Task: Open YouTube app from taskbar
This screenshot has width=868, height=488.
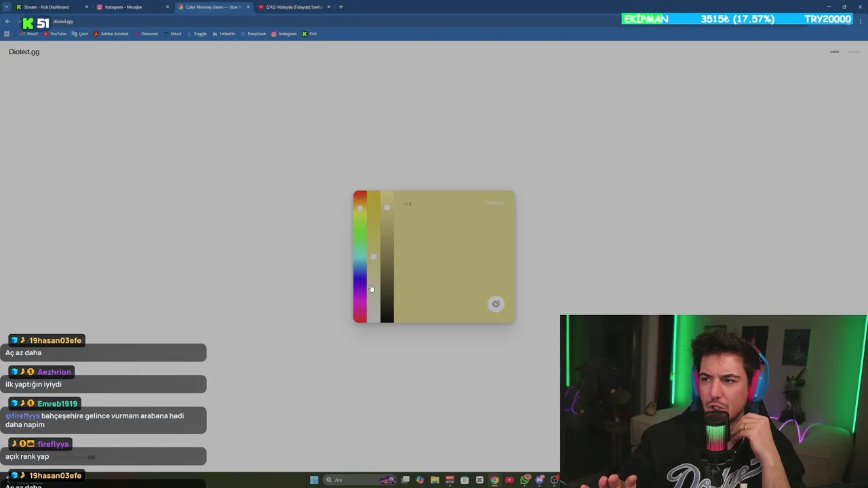Action: tap(509, 480)
